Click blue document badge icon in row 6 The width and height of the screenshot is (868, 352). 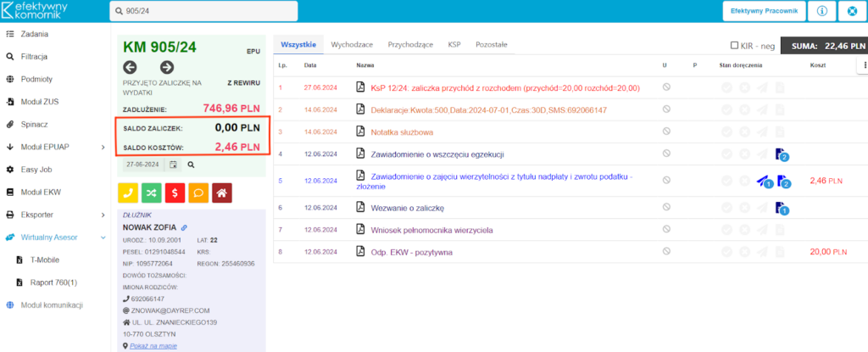point(782,209)
